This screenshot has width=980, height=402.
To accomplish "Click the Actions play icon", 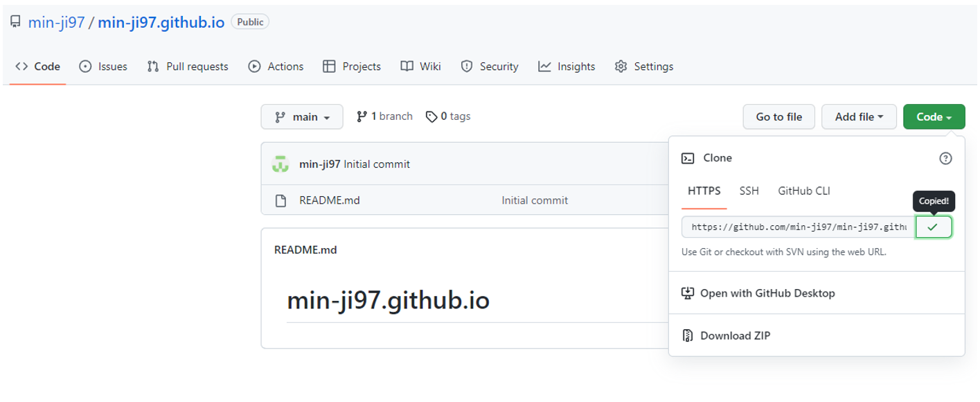I will [254, 67].
